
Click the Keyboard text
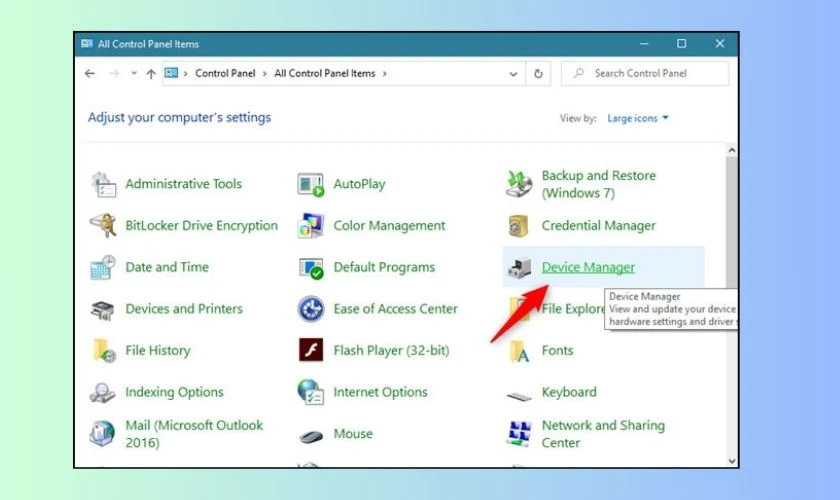(x=568, y=392)
